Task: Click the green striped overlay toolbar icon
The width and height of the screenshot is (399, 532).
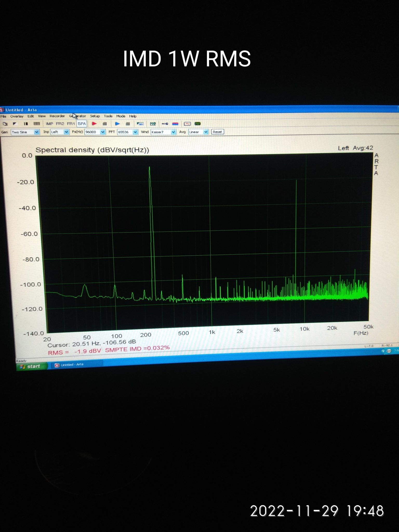Action: coord(153,124)
